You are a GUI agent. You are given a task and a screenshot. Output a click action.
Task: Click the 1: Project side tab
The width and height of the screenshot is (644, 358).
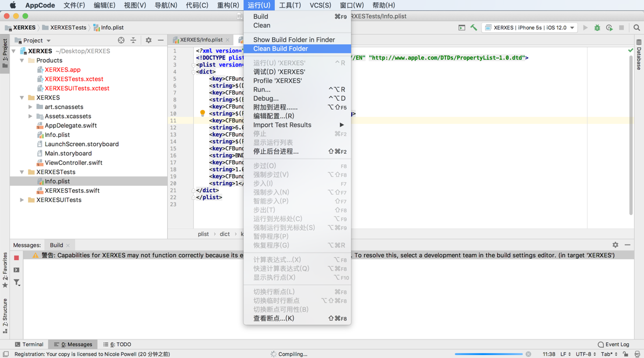pos(5,54)
